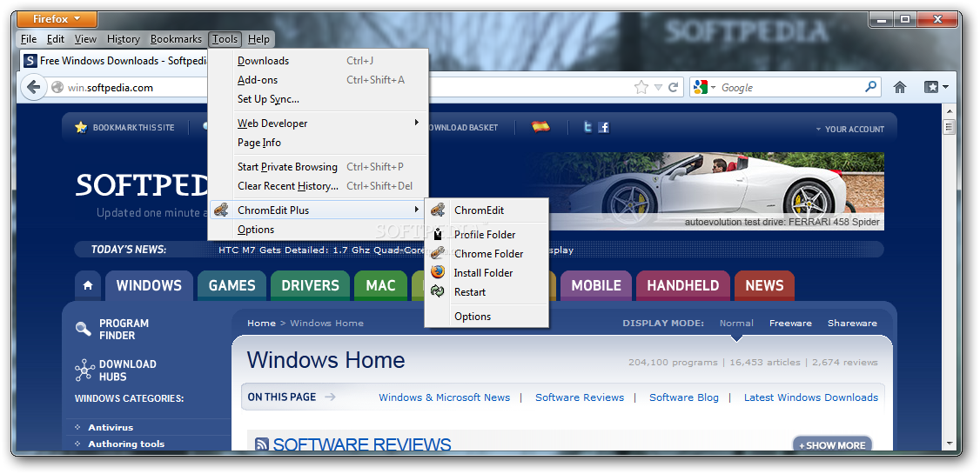Image resolution: width=980 pixels, height=474 pixels.
Task: Select Options in ChromEdit Plus submenu
Action: [487, 316]
